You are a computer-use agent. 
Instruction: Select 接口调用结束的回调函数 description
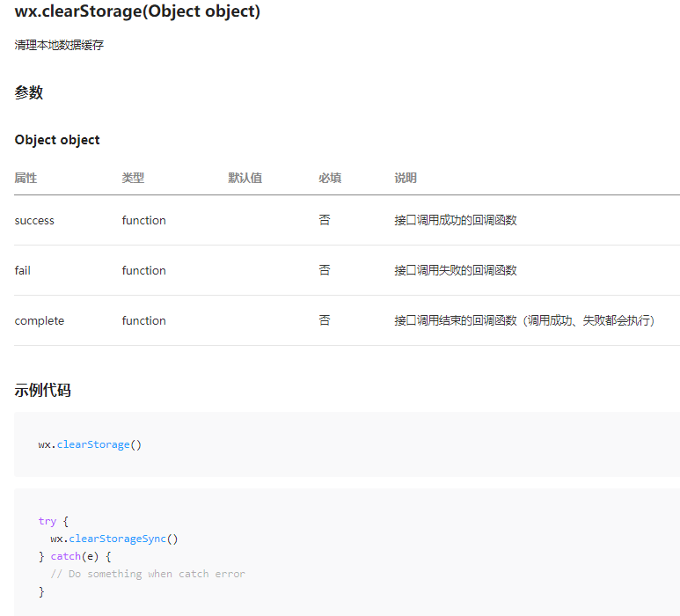click(x=524, y=321)
